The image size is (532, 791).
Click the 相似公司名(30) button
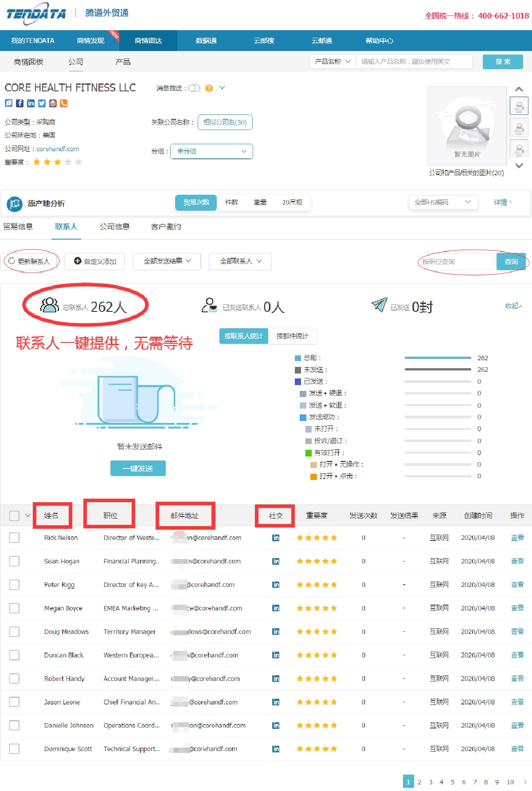coord(225,122)
